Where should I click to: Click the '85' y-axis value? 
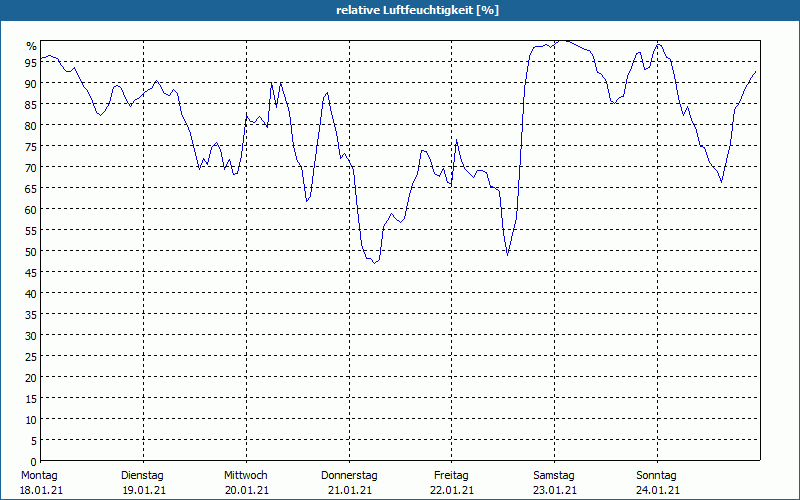click(x=31, y=105)
